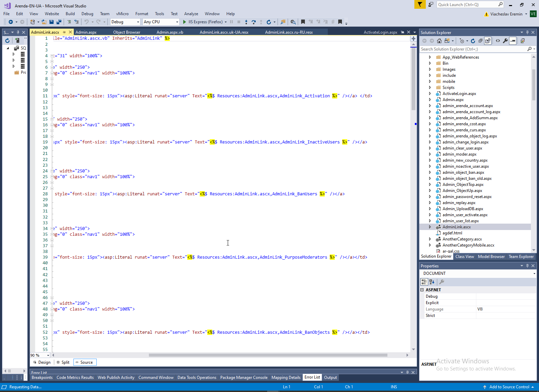Click the Save disk icon in toolbar
Viewport: 539px width, 392px height.
(52, 22)
